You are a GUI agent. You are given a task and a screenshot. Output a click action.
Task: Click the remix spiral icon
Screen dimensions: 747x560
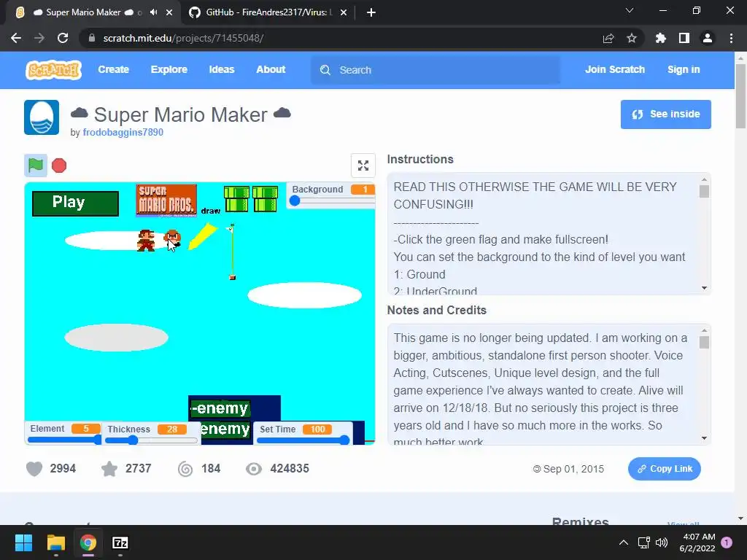pos(185,469)
